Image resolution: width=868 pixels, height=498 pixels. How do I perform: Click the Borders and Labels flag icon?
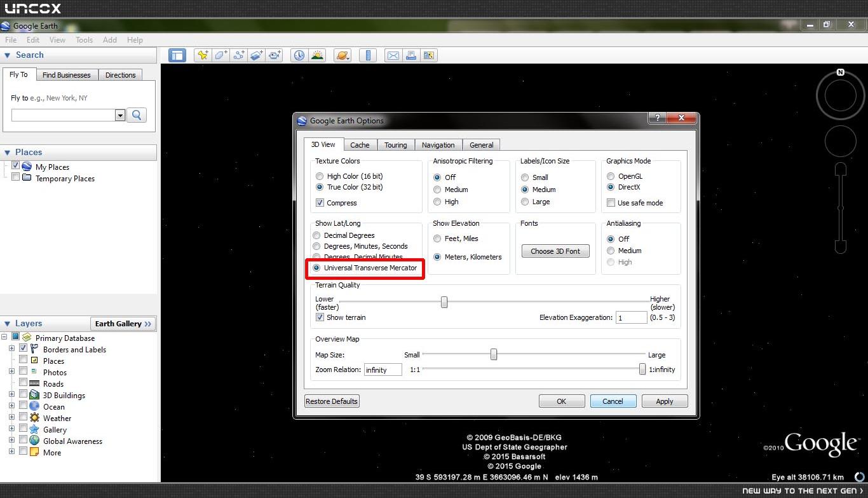pos(34,349)
